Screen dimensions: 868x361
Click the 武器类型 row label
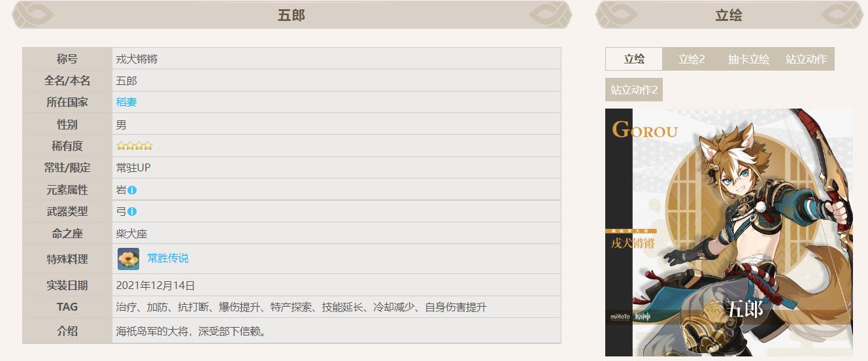(67, 211)
